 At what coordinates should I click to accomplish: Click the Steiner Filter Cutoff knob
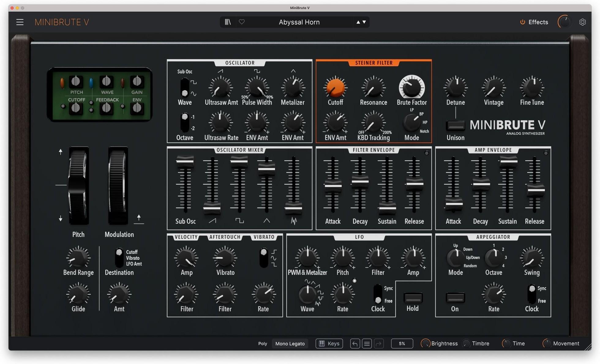pos(335,87)
